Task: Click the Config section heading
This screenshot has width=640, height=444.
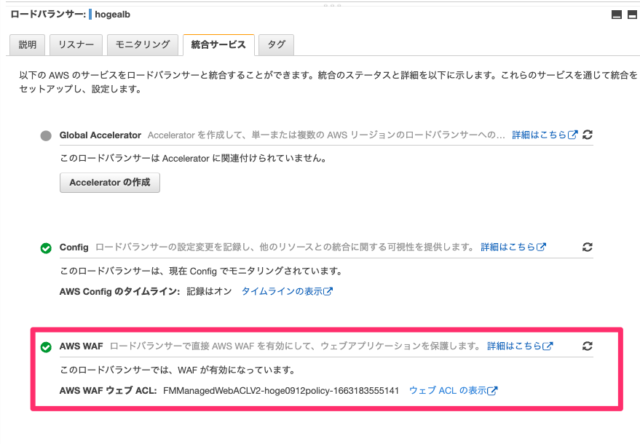Action: pos(74,247)
